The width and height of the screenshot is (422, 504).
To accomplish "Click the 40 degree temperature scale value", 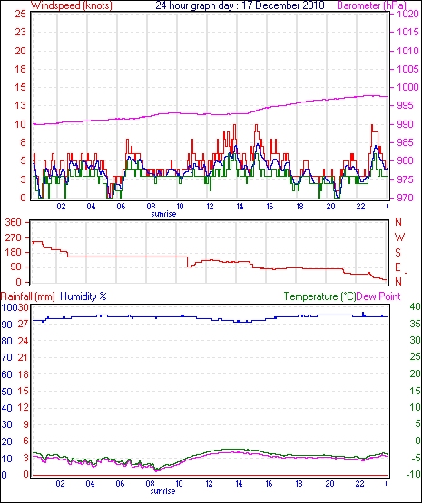I will [416, 306].
